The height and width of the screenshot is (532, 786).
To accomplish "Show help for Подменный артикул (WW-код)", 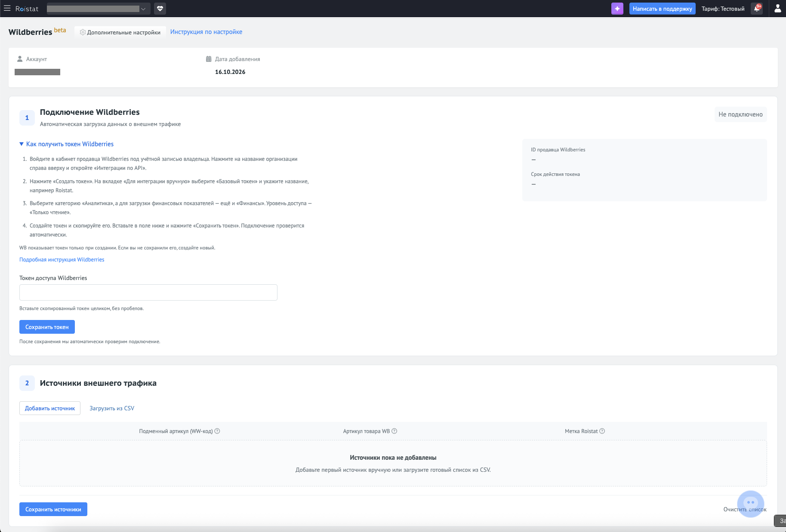I will coord(217,431).
